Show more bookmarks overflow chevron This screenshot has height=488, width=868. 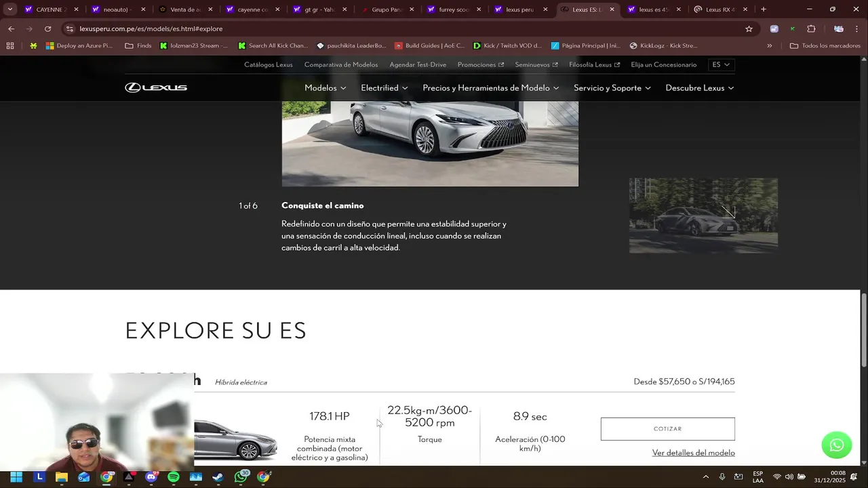[770, 45]
